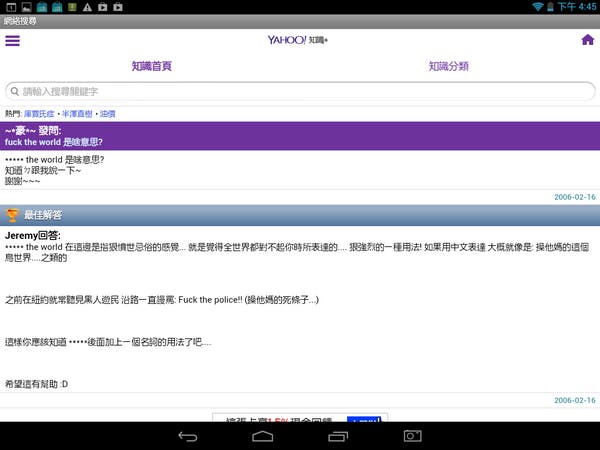Tap the Yahoo! 知識+ logo
This screenshot has width=600, height=450.
[298, 40]
